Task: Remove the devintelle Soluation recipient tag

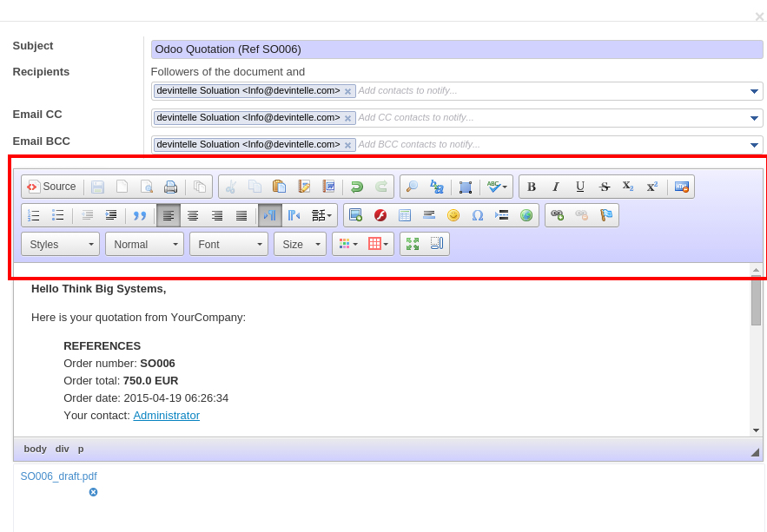Action: point(347,91)
